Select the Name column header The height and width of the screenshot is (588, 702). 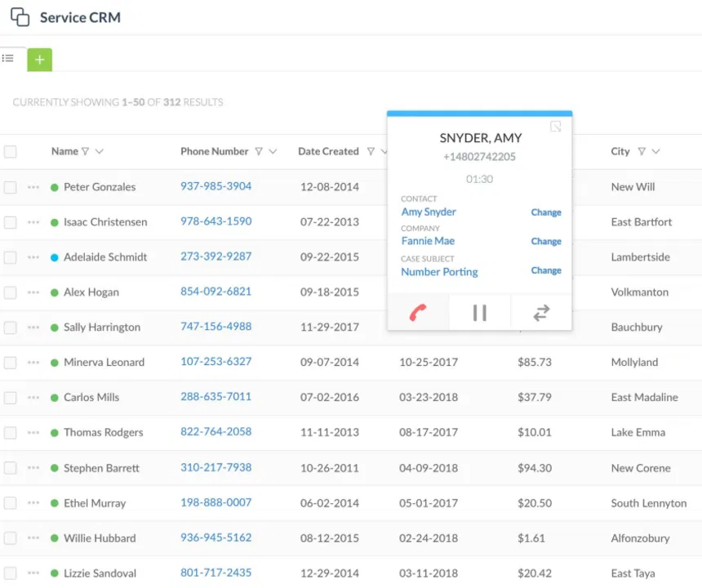(x=64, y=151)
